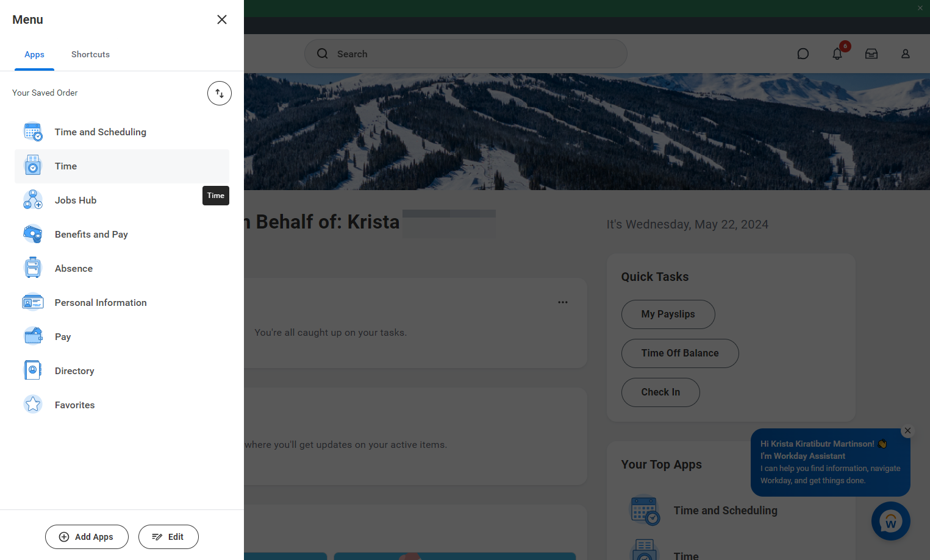
Task: Open the inbox tray icon
Action: [x=871, y=54]
